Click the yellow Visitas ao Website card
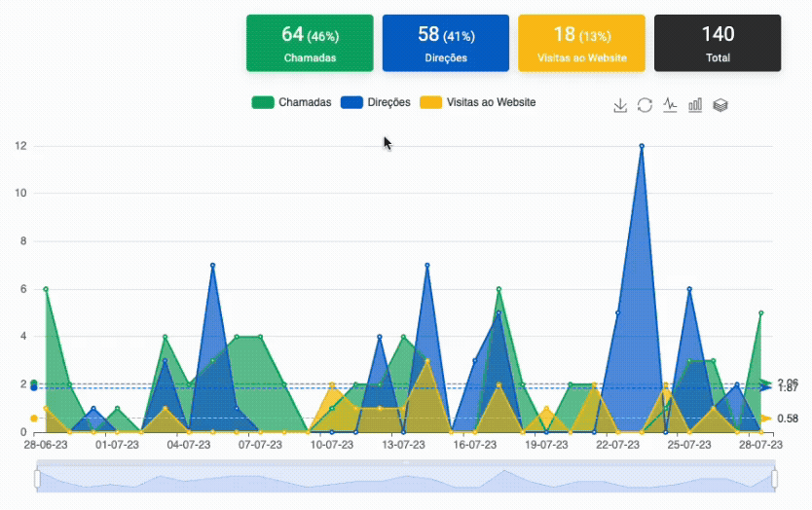This screenshot has width=812, height=510. click(x=581, y=43)
